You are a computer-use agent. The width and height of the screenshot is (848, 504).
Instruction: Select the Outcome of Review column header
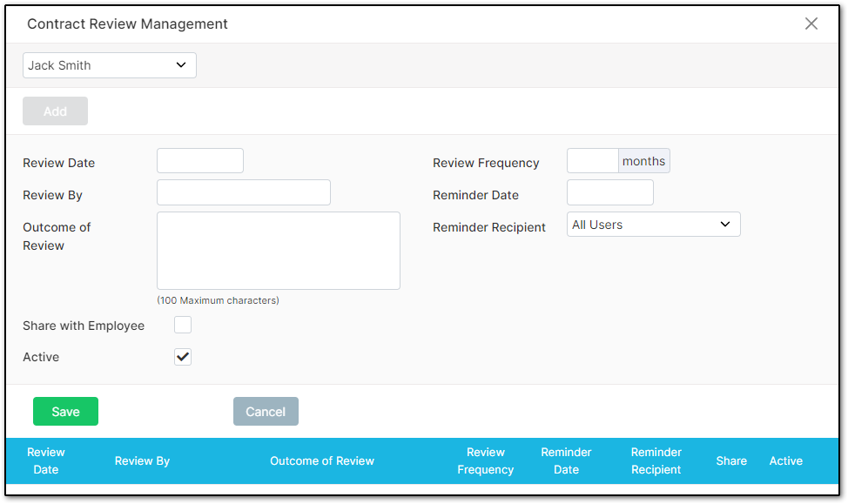[x=322, y=460]
